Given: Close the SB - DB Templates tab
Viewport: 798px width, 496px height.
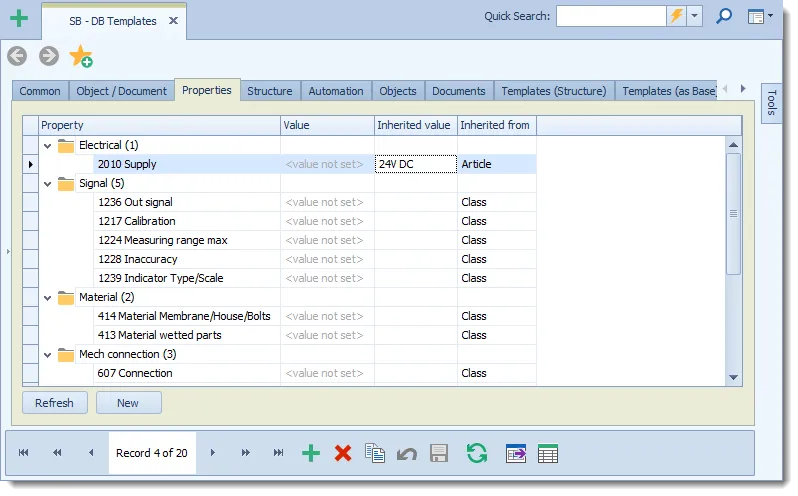Looking at the screenshot, I should coord(174,21).
